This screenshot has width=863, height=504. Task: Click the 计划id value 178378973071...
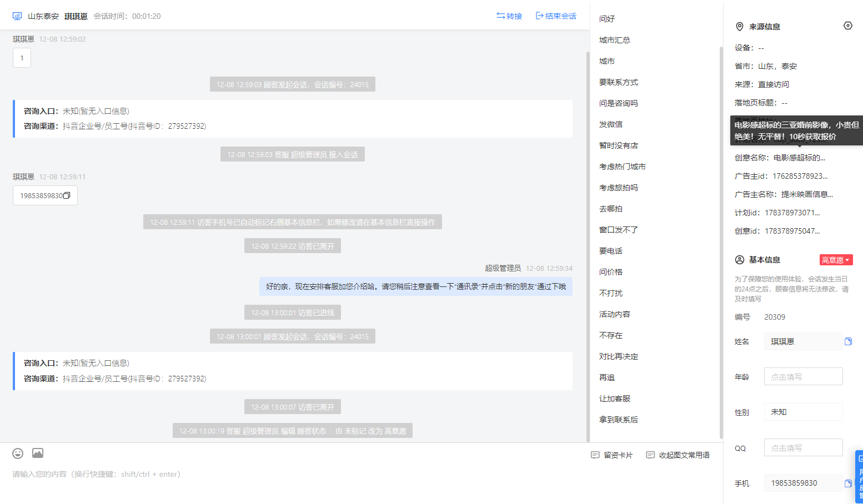792,213
